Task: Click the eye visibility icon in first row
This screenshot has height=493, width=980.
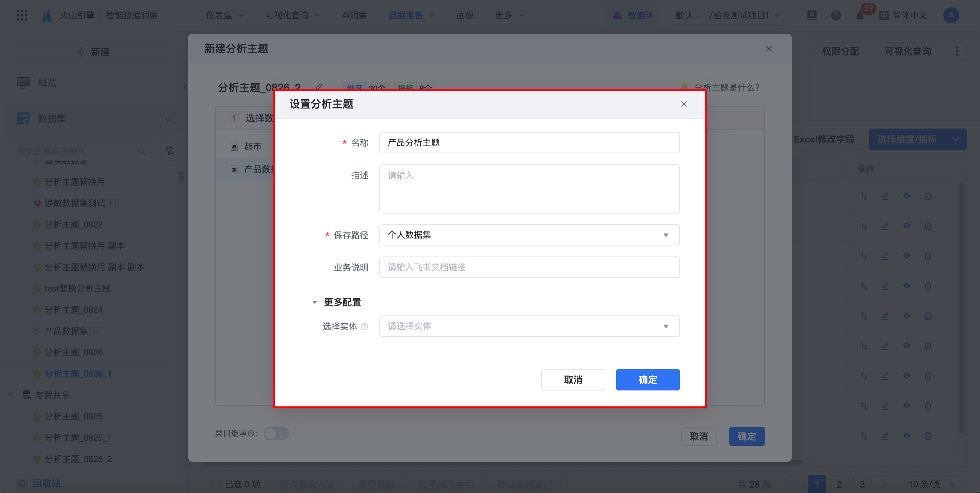Action: [x=907, y=196]
